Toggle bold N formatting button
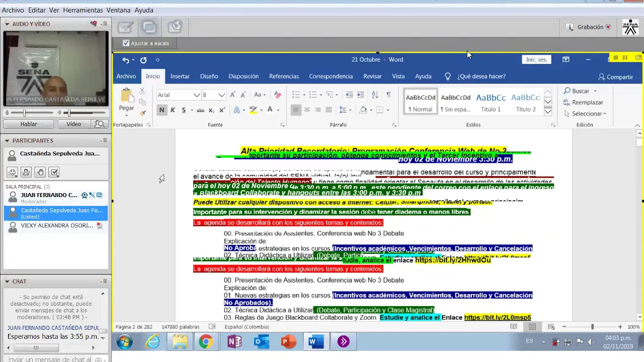This screenshot has height=362, width=644. tap(162, 110)
